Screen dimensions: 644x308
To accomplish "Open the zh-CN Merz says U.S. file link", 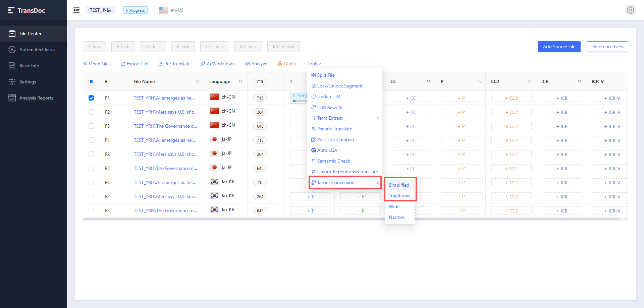I will [x=166, y=112].
